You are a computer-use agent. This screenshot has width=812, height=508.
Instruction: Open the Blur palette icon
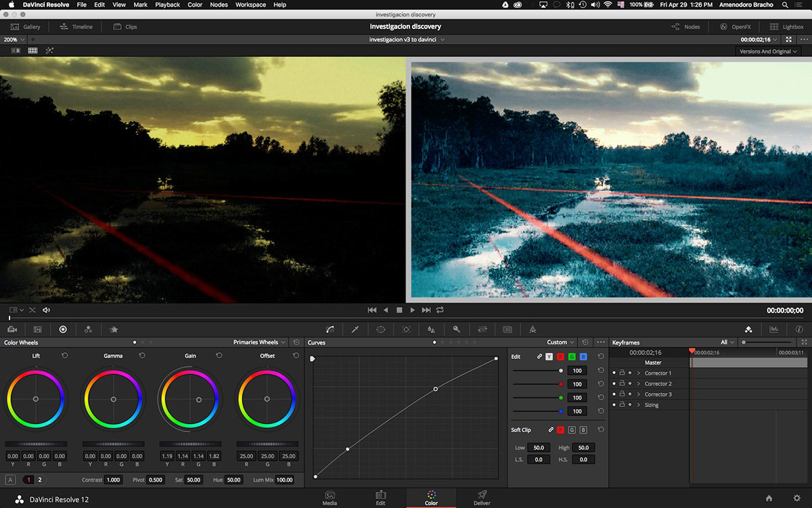pyautogui.click(x=431, y=329)
